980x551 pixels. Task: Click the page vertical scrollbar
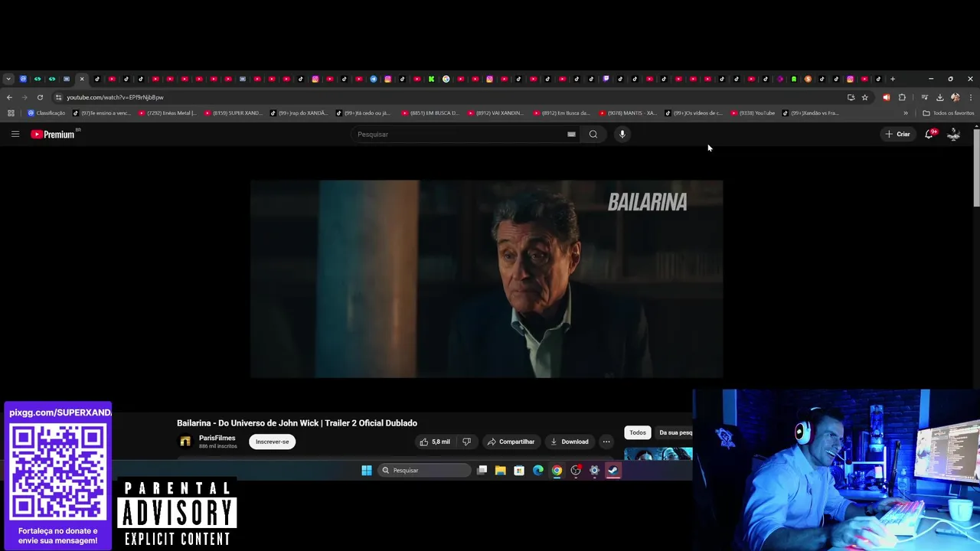click(976, 168)
